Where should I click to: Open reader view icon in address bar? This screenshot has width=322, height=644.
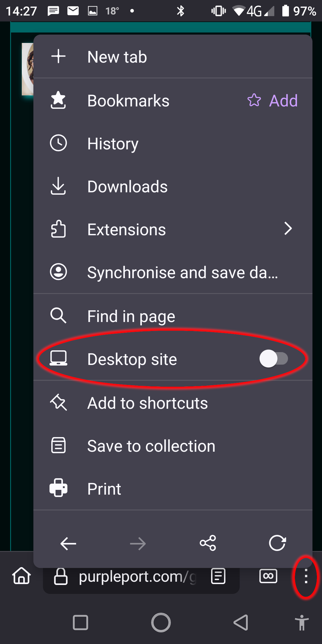pyautogui.click(x=218, y=576)
